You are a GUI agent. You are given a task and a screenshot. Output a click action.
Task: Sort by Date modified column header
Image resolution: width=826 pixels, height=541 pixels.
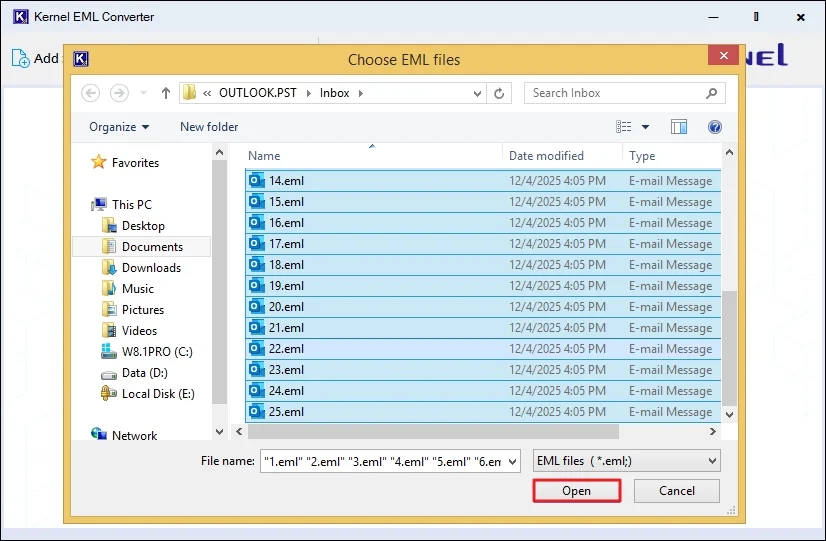(562, 156)
